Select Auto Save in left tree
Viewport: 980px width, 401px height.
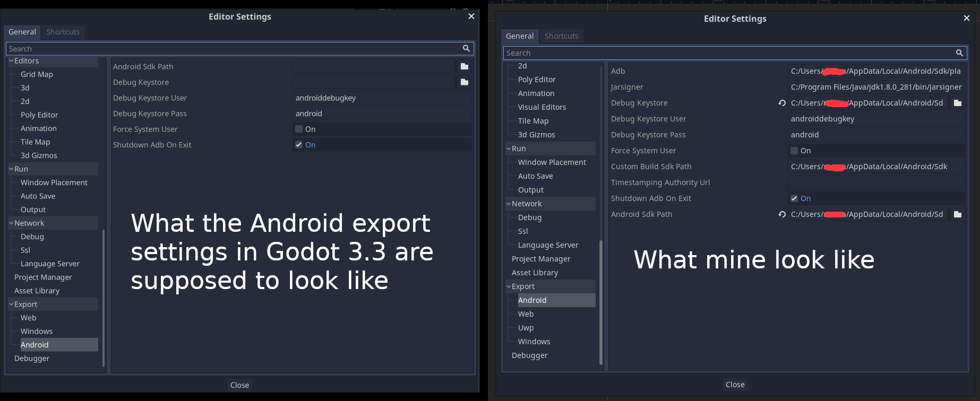tap(38, 196)
